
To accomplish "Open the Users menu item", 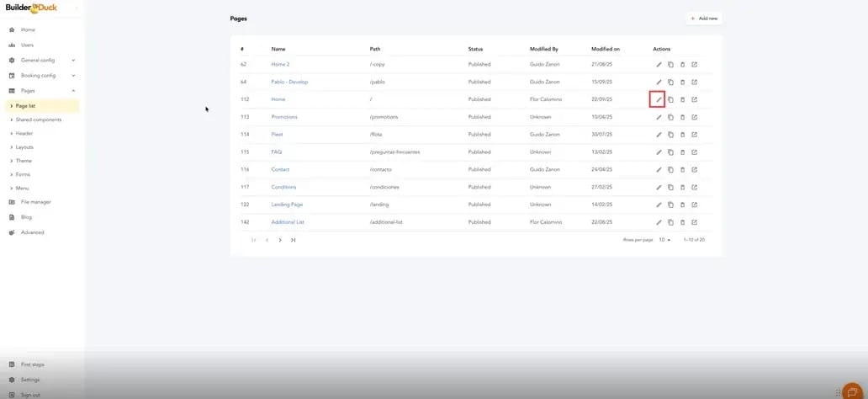I will point(27,45).
